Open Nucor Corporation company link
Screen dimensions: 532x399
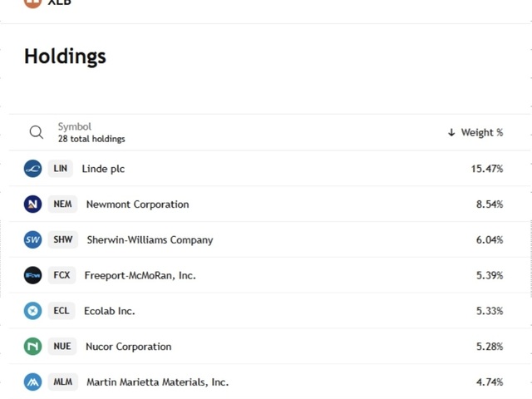click(x=128, y=347)
